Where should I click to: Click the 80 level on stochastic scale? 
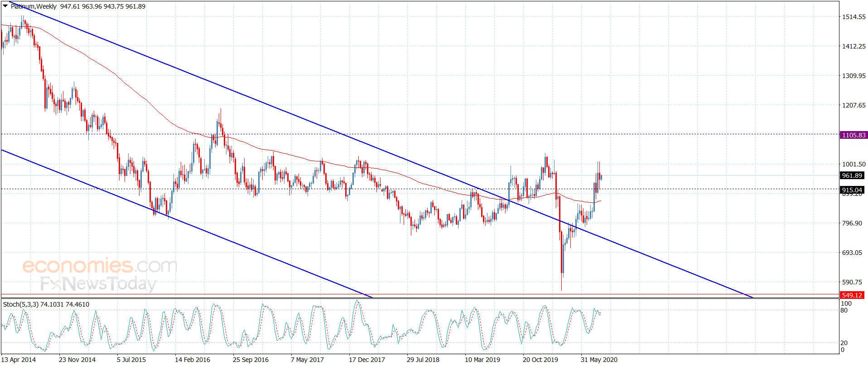844,311
